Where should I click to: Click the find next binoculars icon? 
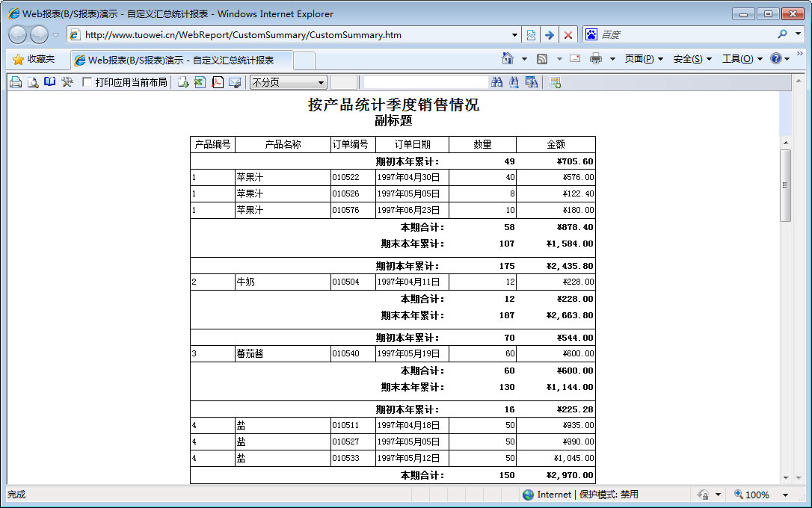coord(514,82)
